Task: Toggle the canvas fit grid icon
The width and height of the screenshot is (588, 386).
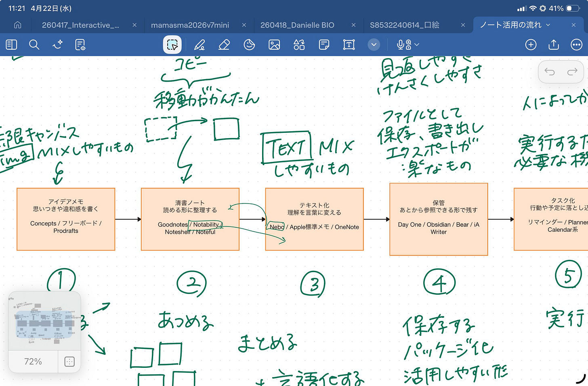Action: [69, 361]
